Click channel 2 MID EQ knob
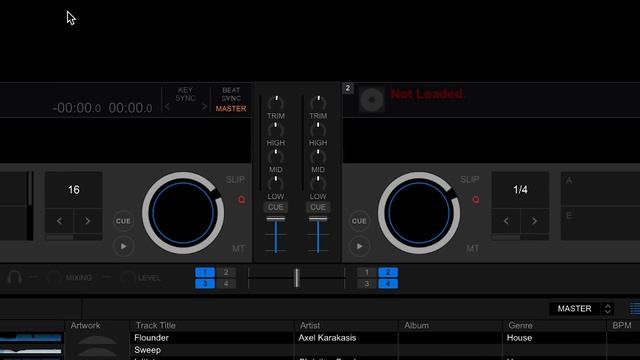 pyautogui.click(x=318, y=157)
